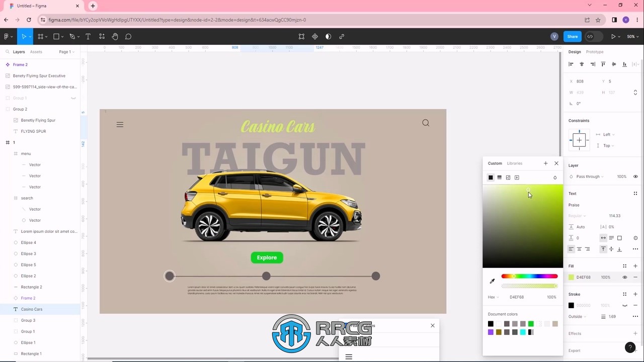Image resolution: width=644 pixels, height=362 pixels.
Task: Select Solid fill type icon
Action: [x=491, y=177]
